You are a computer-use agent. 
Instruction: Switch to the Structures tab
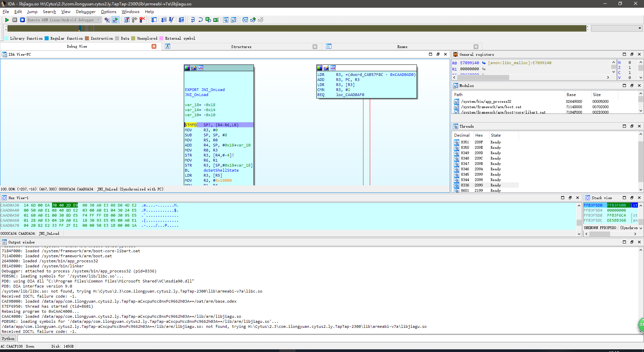click(x=241, y=47)
